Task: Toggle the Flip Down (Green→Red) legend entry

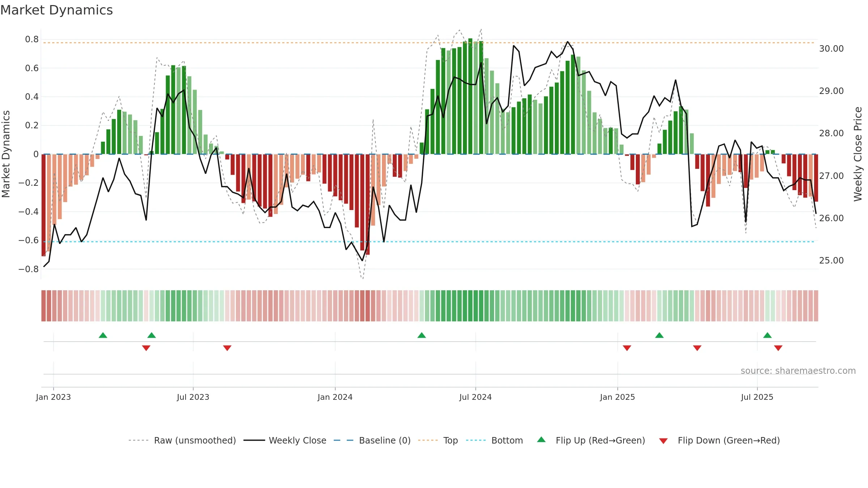Action: coord(719,440)
